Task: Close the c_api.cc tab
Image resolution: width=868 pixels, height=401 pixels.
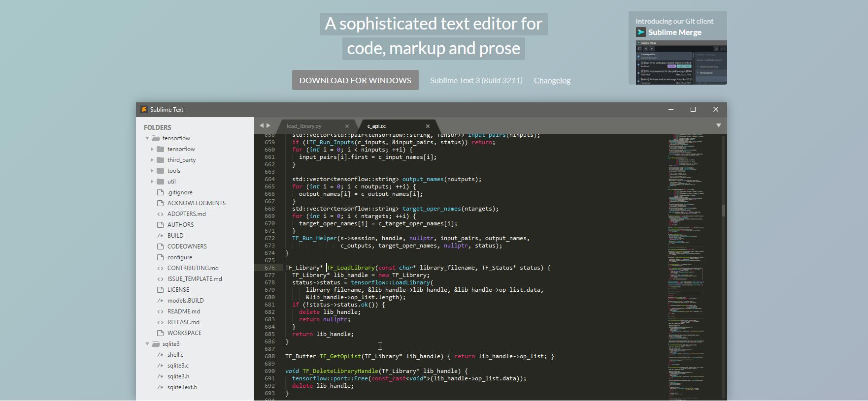Action: click(x=428, y=126)
